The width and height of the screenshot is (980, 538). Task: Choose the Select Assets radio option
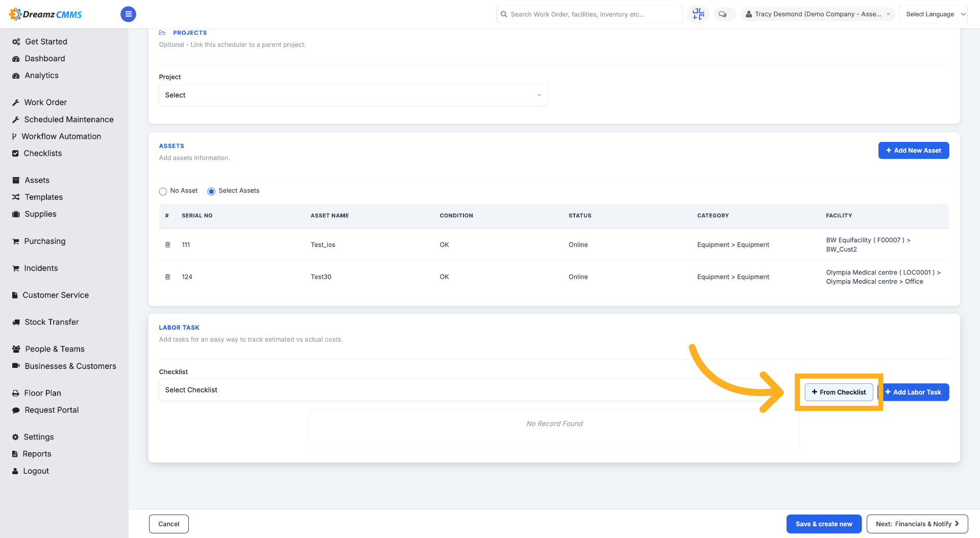click(211, 191)
